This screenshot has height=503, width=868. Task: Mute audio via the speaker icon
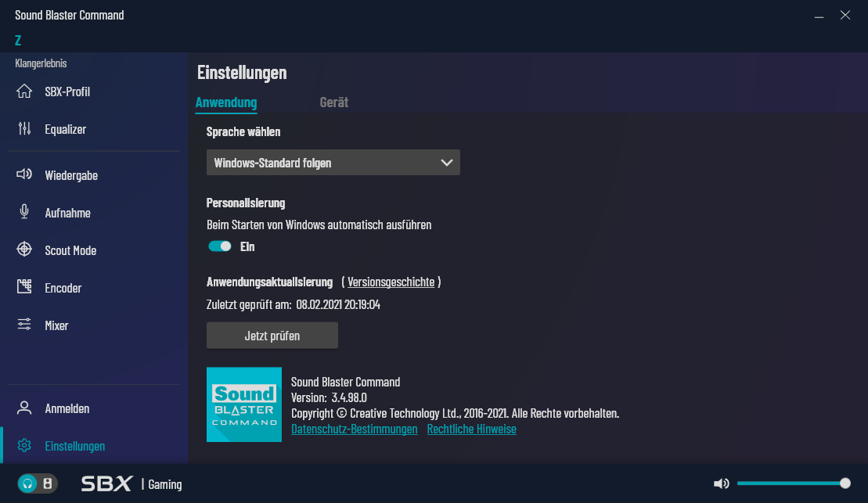coord(722,484)
